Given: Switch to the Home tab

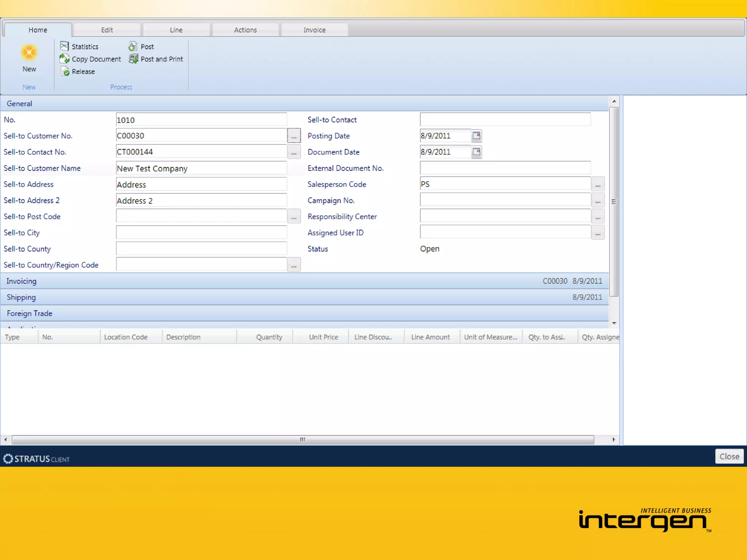Looking at the screenshot, I should [x=38, y=30].
